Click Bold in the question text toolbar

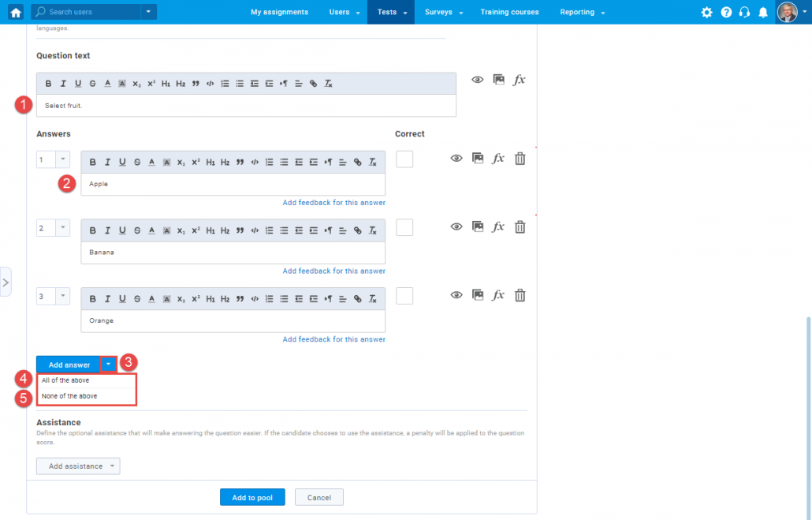tap(49, 84)
